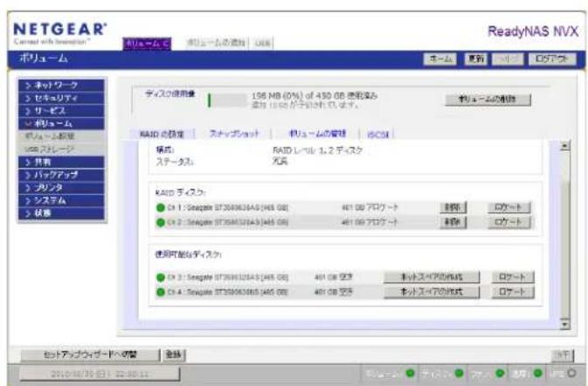Click the "196 MB (0%) of 450 GB" usage text
Screen dimensions: 588x386
tap(299, 96)
